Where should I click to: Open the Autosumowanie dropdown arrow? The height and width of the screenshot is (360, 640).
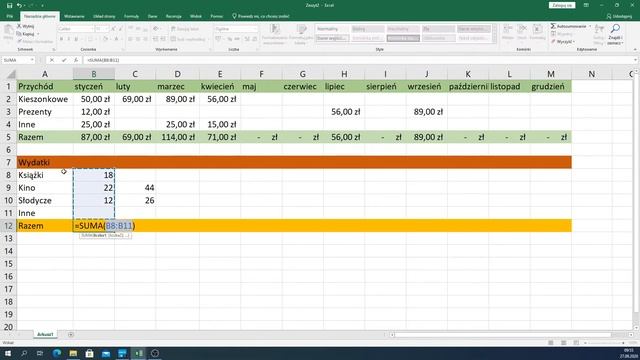pos(590,26)
